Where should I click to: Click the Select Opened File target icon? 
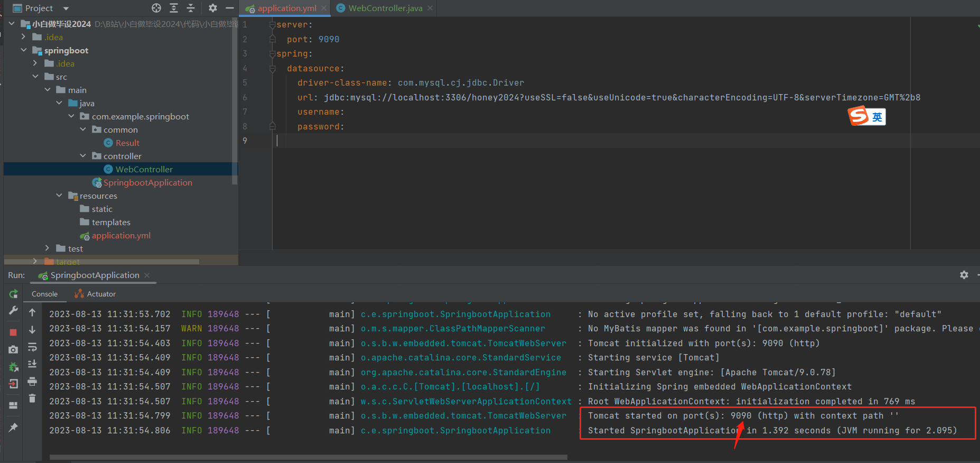pyautogui.click(x=156, y=8)
